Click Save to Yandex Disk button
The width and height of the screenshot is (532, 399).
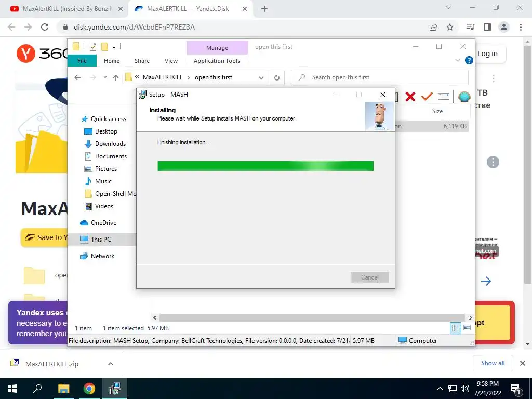tap(44, 237)
